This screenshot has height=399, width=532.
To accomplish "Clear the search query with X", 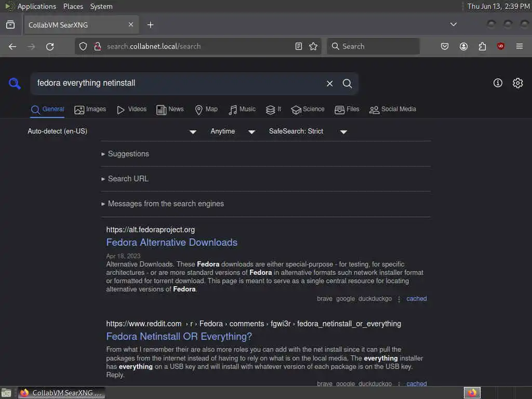I will (329, 84).
